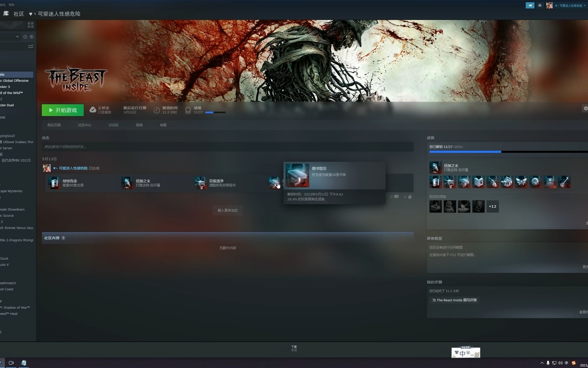This screenshot has height=368, width=588.
Task: Open the revolver achievement icon in grid
Action: pos(493,182)
